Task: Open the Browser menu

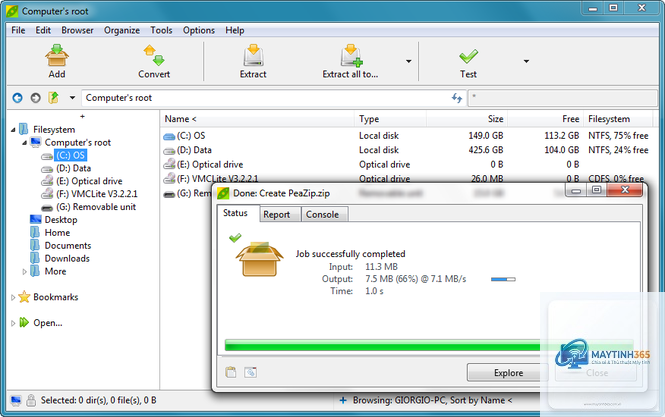Action: 77,31
